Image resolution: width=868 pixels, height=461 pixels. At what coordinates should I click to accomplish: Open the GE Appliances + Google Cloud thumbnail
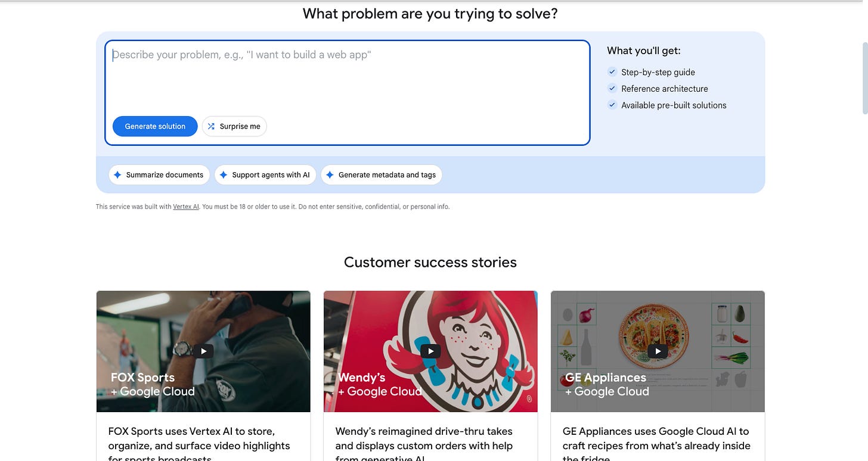point(658,351)
